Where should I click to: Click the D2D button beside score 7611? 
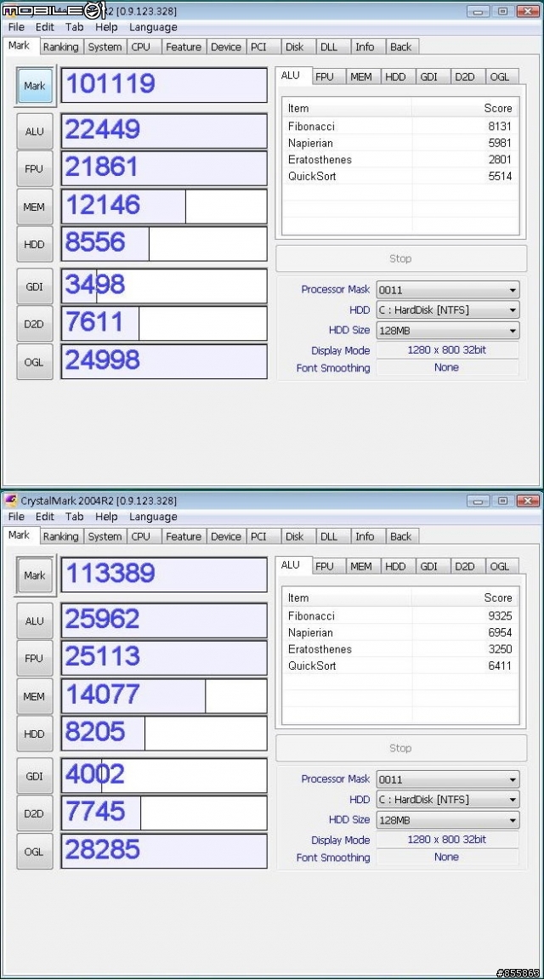point(34,325)
